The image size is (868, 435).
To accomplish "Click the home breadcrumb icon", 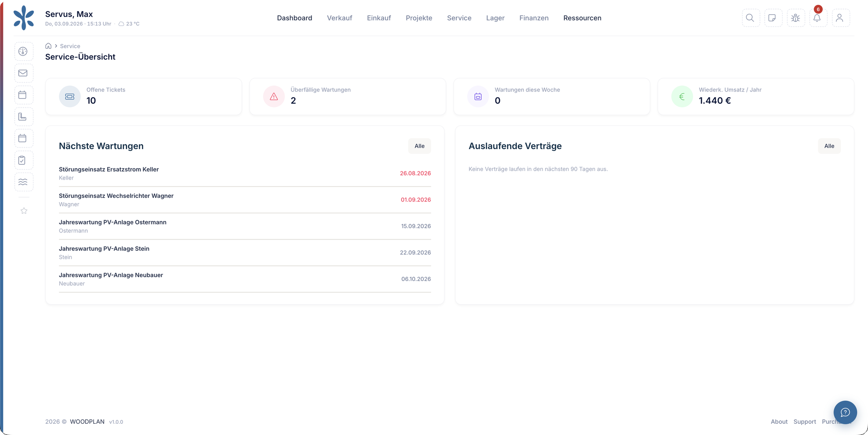I will click(x=49, y=46).
